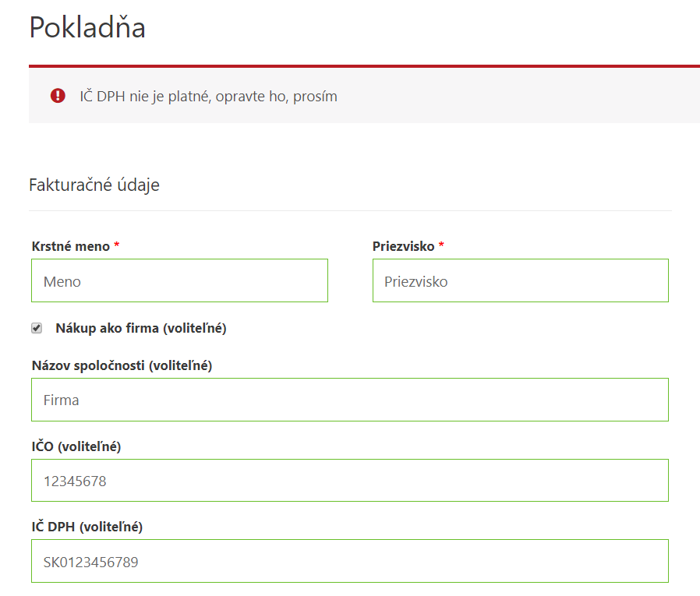Viewport: 700px width, 596px height.
Task: Select the IČO input containing 12345678
Action: coord(349,480)
